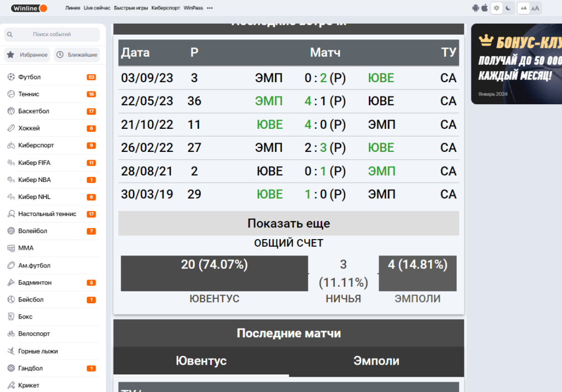This screenshot has width=562, height=392.
Task: Open the Линия menu item
Action: point(73,8)
